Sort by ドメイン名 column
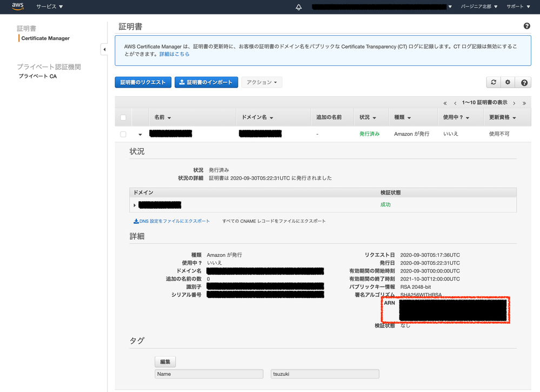The height and width of the screenshot is (392, 540). 257,117
